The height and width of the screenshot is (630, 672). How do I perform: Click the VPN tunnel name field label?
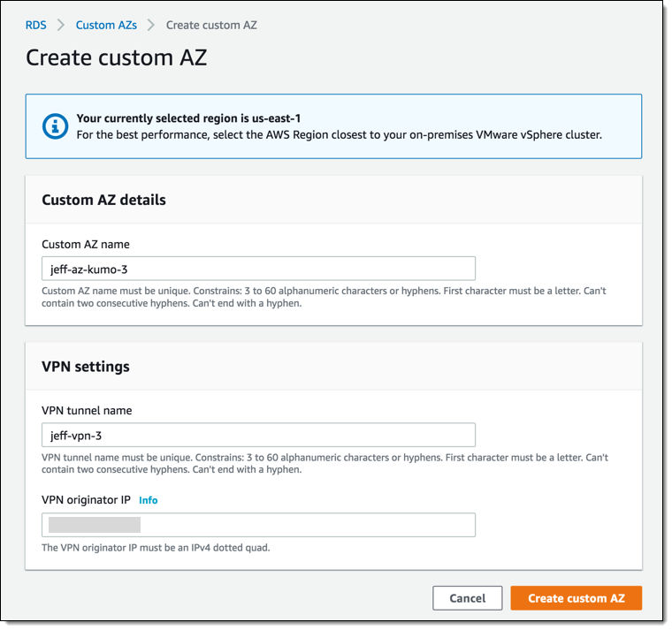pyautogui.click(x=87, y=411)
